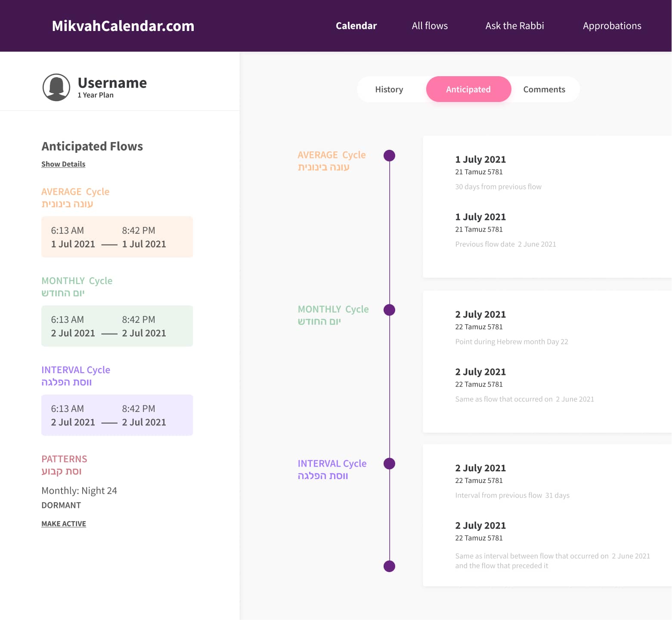The height and width of the screenshot is (622, 672).
Task: Open Ask the Rabbi page
Action: (514, 26)
